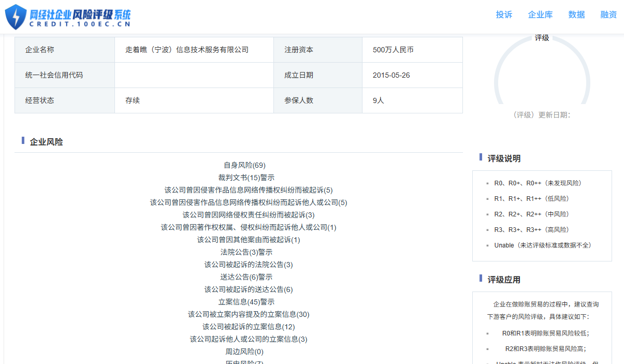Open 法院公告(3)警示 entry
This screenshot has height=364, width=624.
pos(246,252)
